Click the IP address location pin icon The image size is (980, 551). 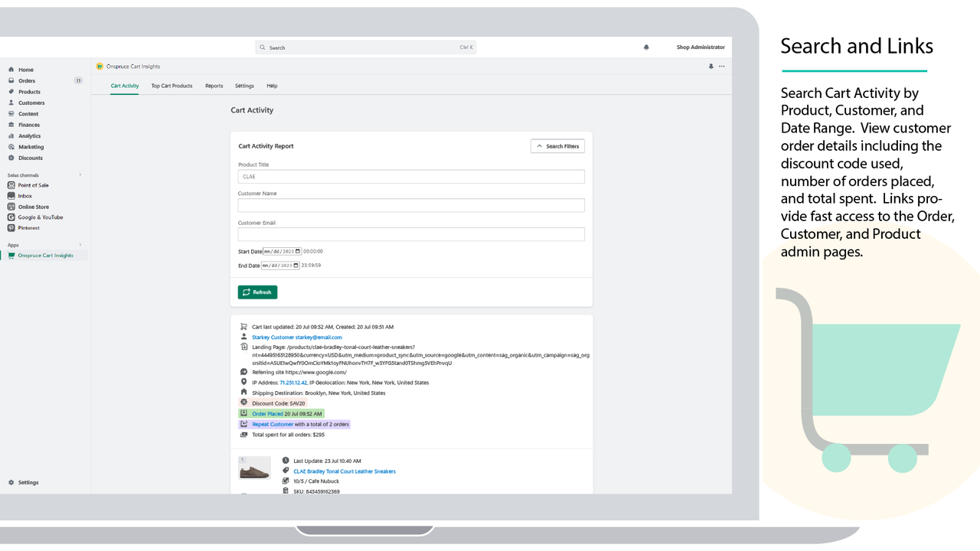(243, 382)
